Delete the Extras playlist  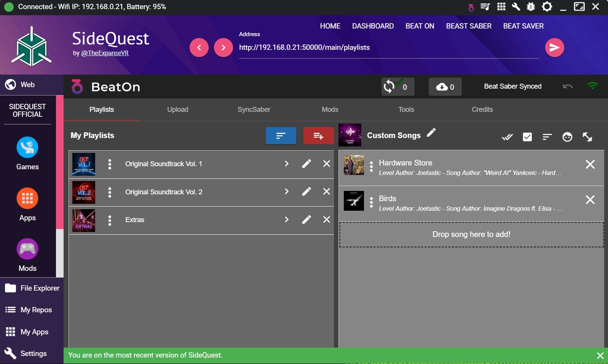click(x=327, y=219)
